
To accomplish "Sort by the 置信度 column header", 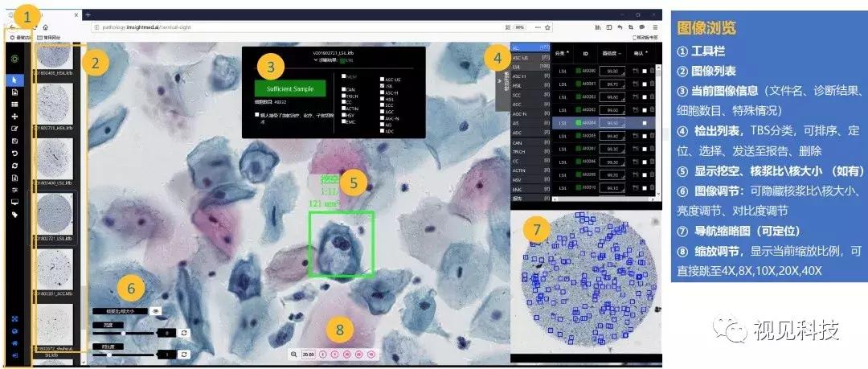I will (x=611, y=53).
